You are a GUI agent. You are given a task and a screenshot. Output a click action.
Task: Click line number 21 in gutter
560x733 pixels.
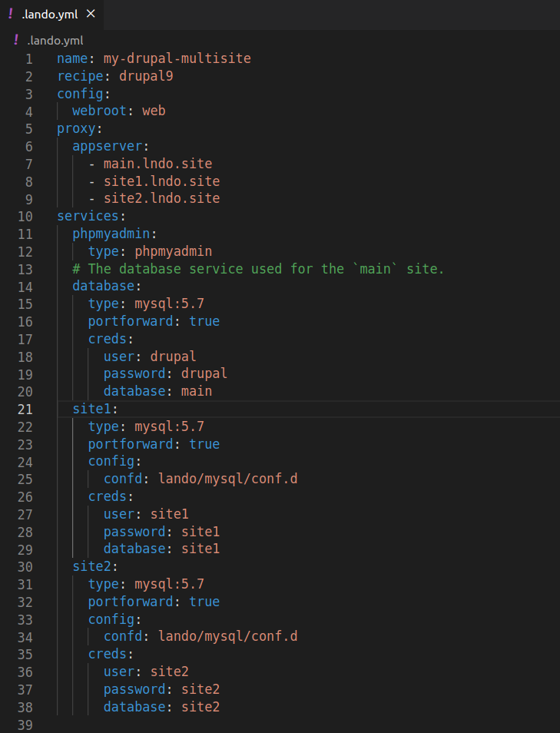coord(25,410)
